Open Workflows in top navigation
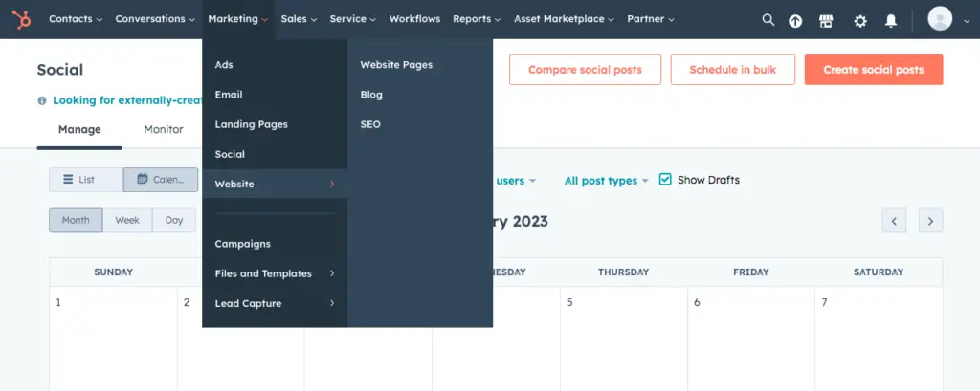 414,19
